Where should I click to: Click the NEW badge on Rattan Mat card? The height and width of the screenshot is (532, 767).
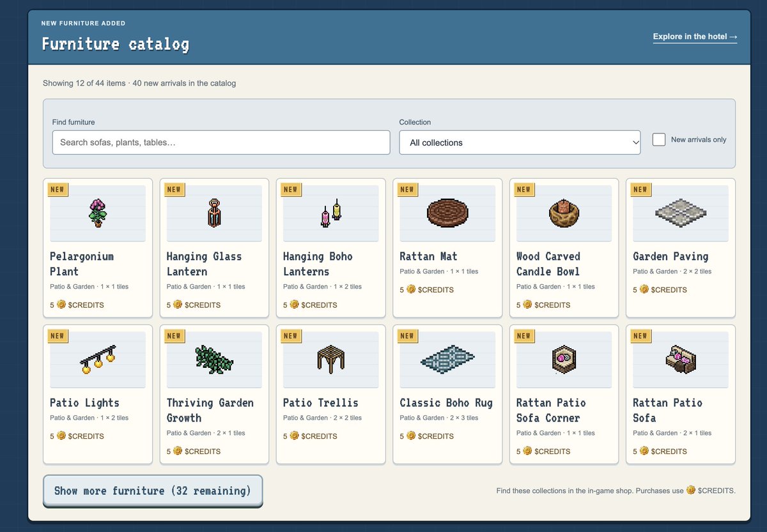click(407, 189)
